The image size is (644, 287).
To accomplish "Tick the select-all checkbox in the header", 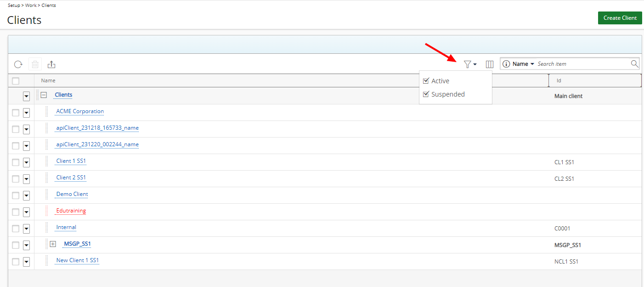I will coord(15,80).
